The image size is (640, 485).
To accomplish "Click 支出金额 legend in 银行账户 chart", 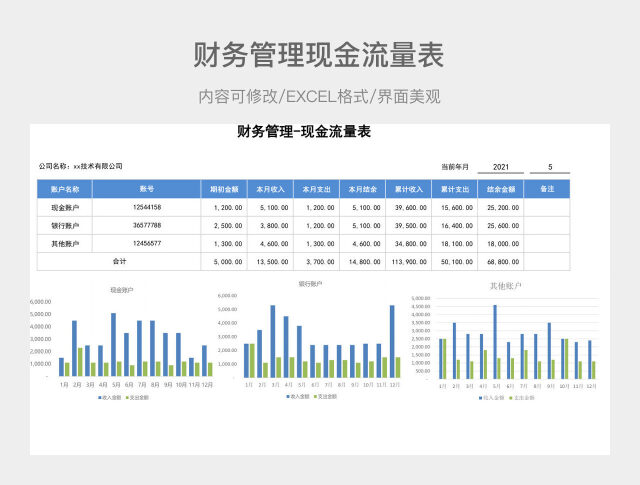I will 325,396.
